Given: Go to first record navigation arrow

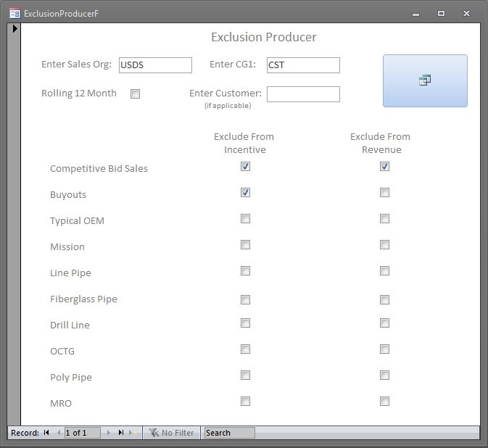Looking at the screenshot, I should [46, 433].
